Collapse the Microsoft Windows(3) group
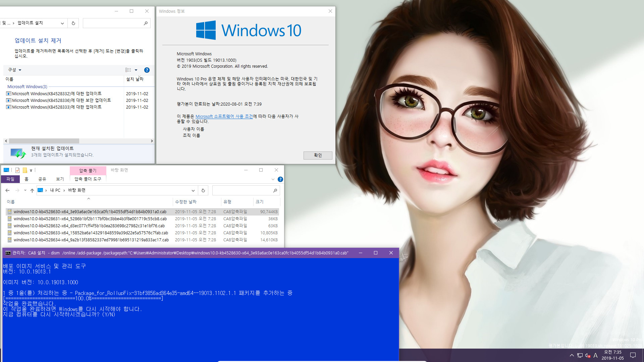 click(x=27, y=86)
